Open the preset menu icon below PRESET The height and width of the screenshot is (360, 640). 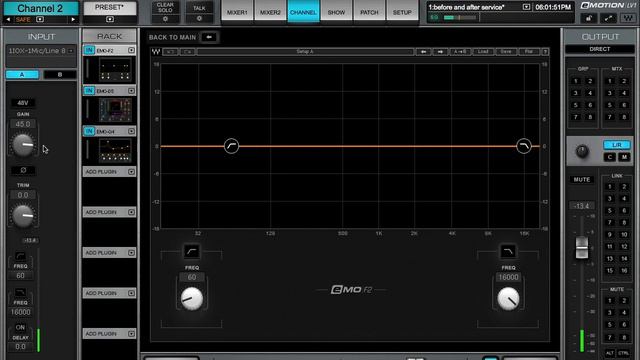point(110,19)
